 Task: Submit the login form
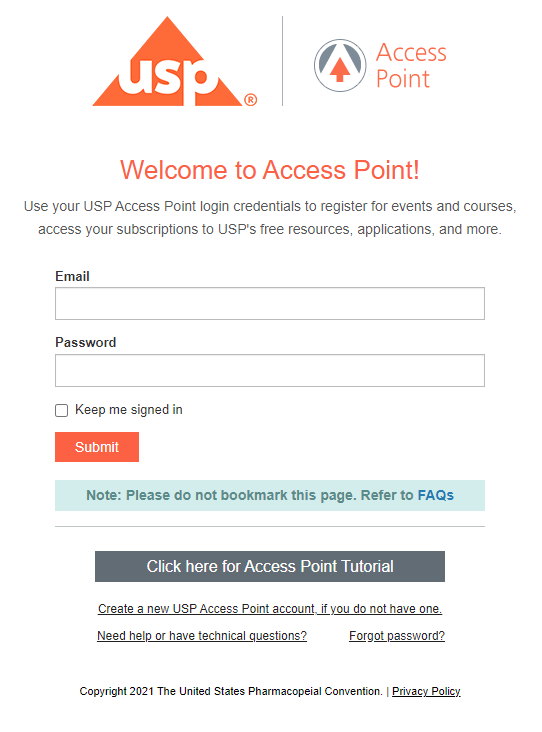point(97,447)
